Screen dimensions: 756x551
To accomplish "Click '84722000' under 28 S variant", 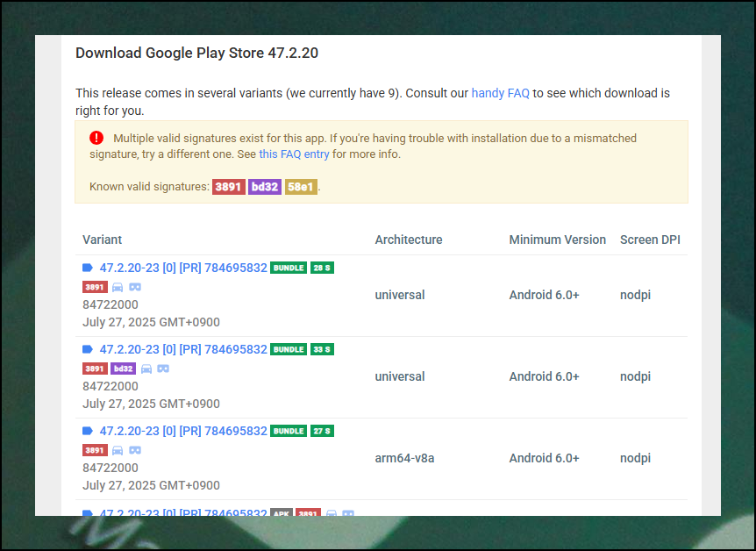I will tap(111, 305).
